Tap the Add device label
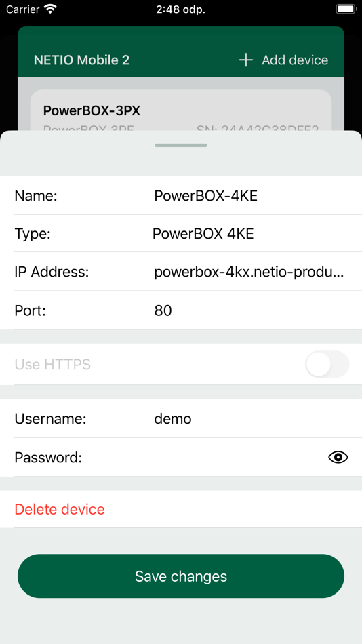362x644 pixels. point(295,60)
